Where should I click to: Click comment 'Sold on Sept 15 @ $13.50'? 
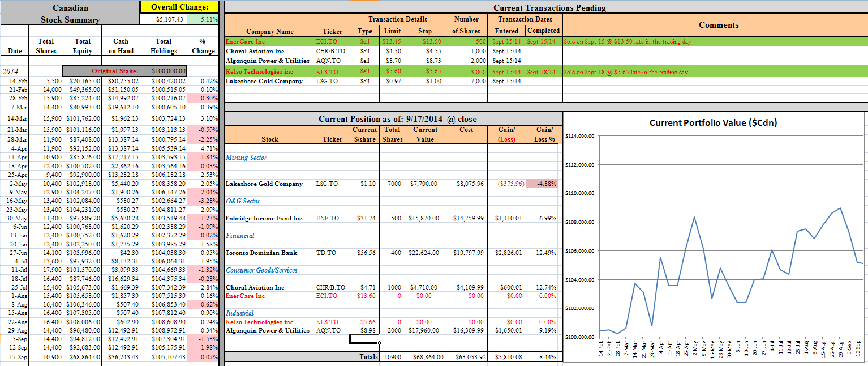[x=628, y=41]
